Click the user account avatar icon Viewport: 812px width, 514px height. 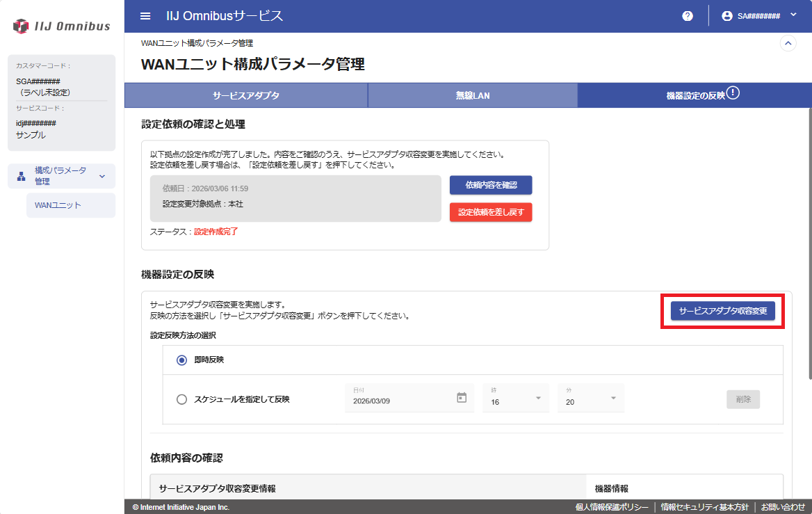coord(727,16)
